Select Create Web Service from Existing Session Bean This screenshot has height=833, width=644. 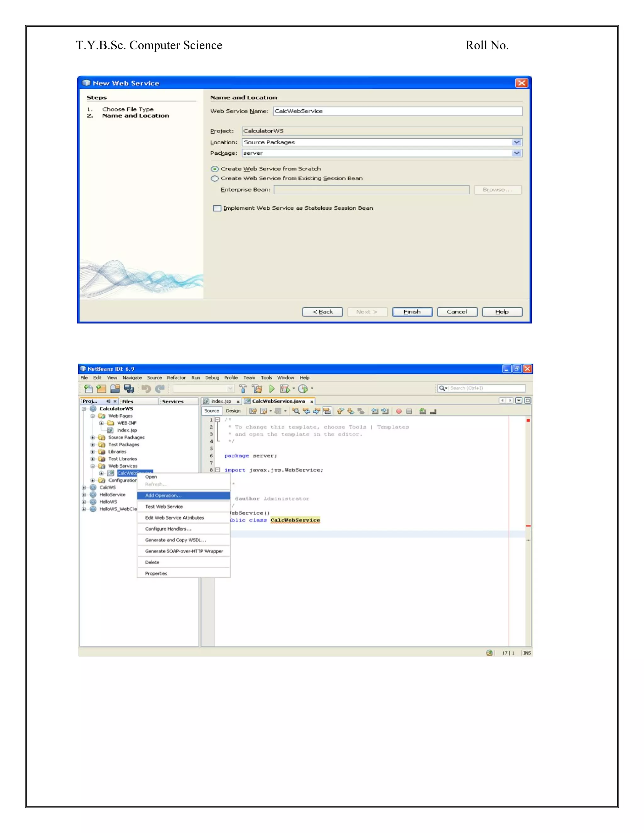coord(215,179)
